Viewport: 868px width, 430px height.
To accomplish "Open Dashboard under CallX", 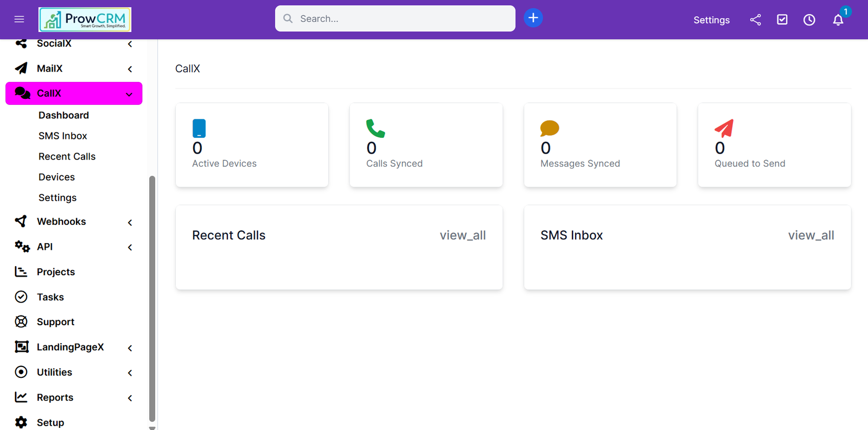I will 63,115.
